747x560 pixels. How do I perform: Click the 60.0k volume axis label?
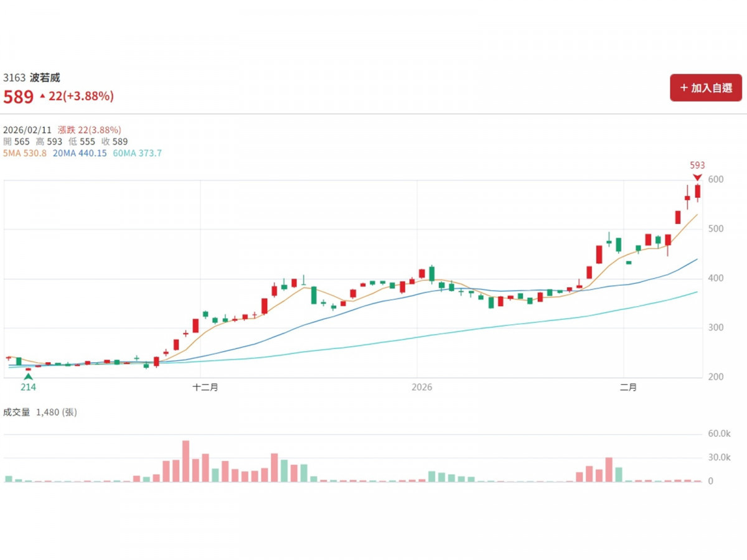pyautogui.click(x=719, y=434)
